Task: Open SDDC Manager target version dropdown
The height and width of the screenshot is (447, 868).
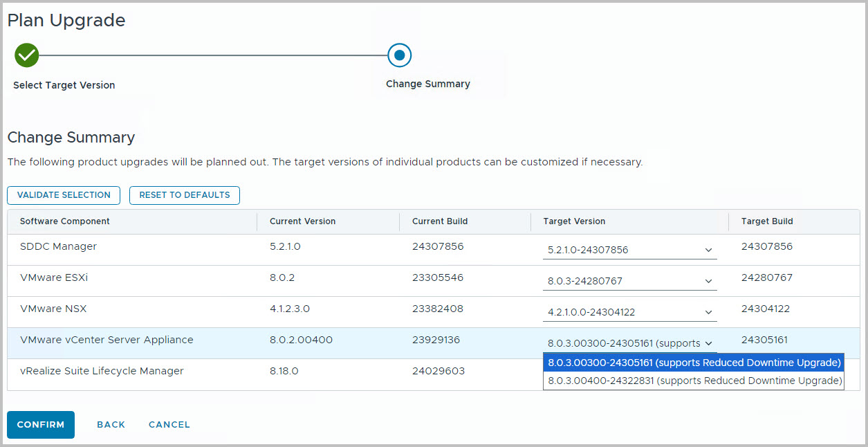Action: 629,250
